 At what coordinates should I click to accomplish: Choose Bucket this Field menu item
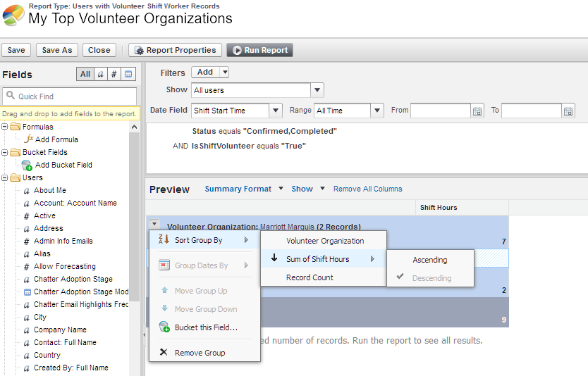204,327
